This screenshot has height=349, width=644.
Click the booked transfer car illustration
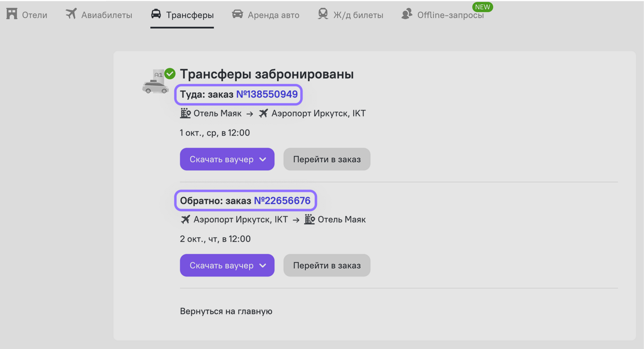point(156,82)
